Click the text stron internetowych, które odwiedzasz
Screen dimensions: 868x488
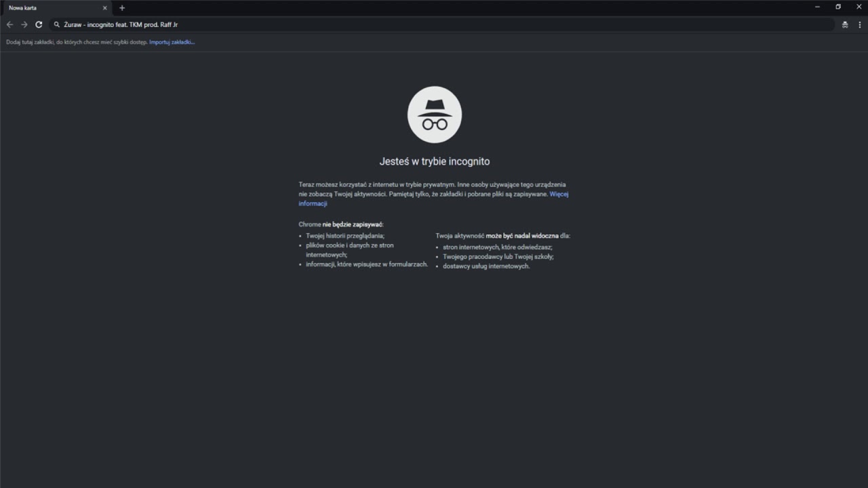pyautogui.click(x=498, y=247)
